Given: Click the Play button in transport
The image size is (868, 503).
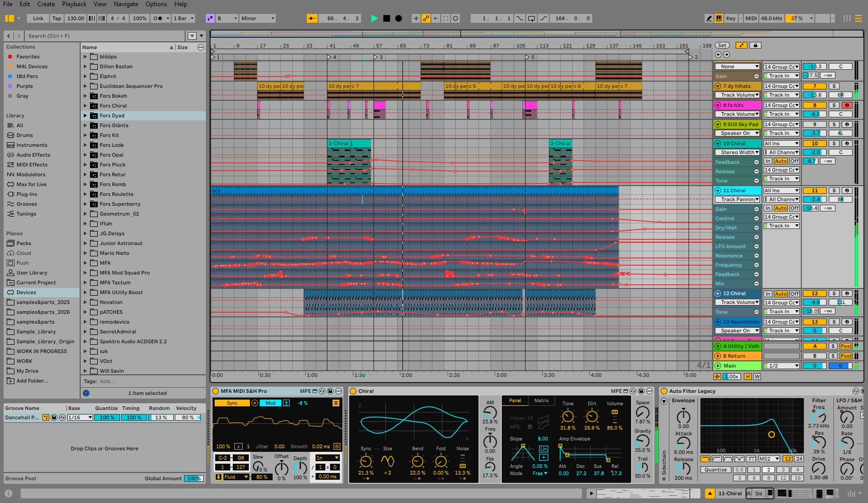Looking at the screenshot, I should [375, 18].
